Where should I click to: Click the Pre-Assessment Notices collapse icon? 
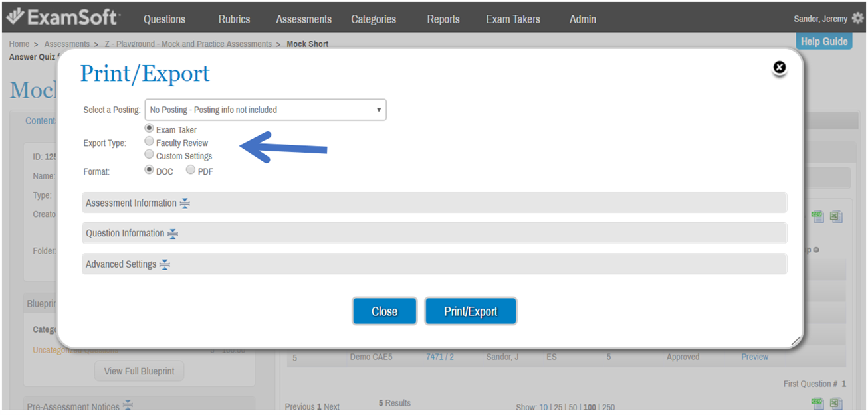click(128, 405)
